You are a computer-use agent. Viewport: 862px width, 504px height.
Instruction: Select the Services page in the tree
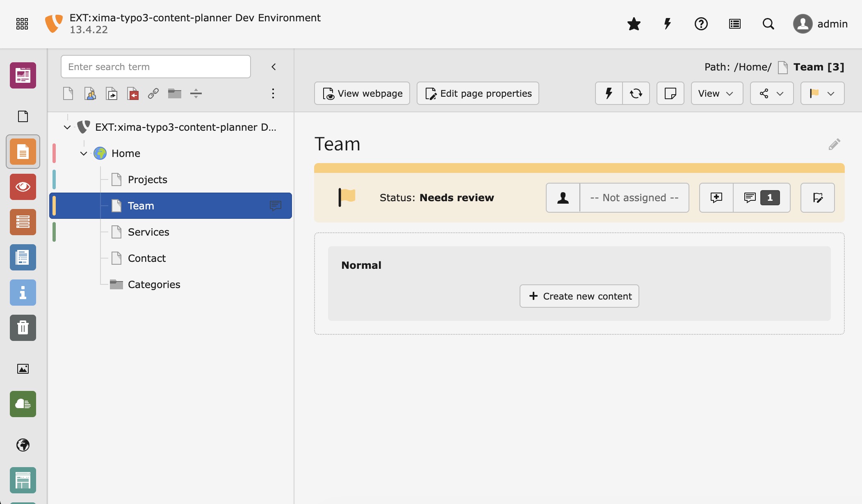pos(148,232)
